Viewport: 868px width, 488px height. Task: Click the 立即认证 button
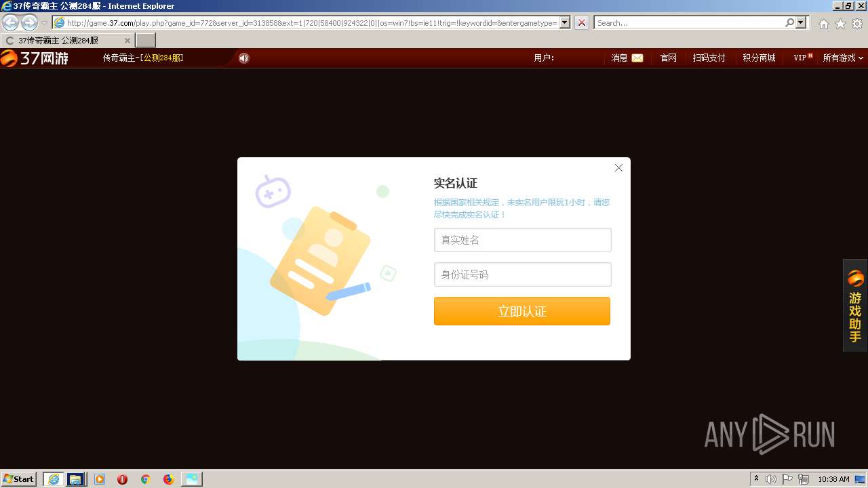click(522, 311)
